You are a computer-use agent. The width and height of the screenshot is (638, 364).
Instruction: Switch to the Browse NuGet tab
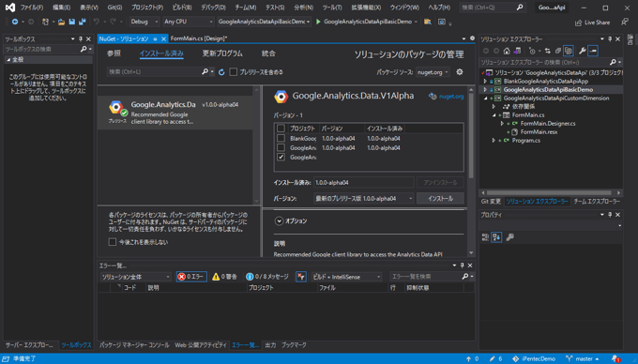pos(114,53)
